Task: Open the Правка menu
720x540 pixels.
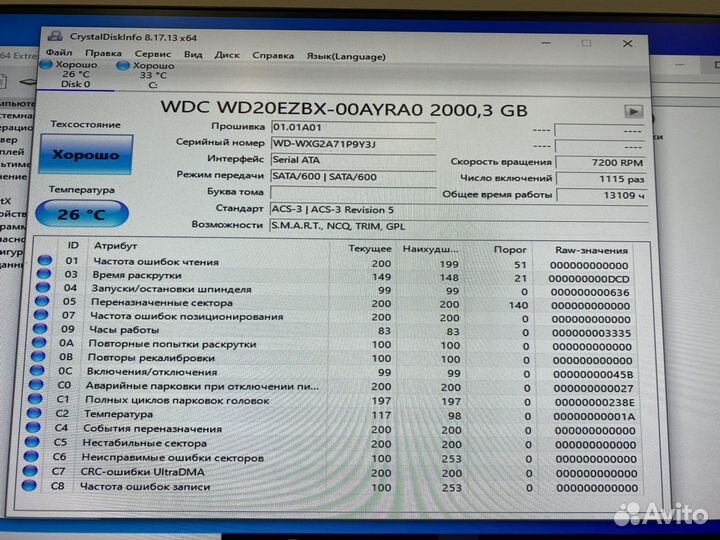Action: pos(103,53)
